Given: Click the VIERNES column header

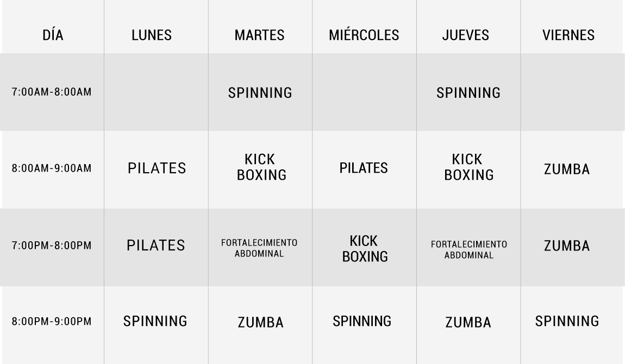Looking at the screenshot, I should 568,35.
